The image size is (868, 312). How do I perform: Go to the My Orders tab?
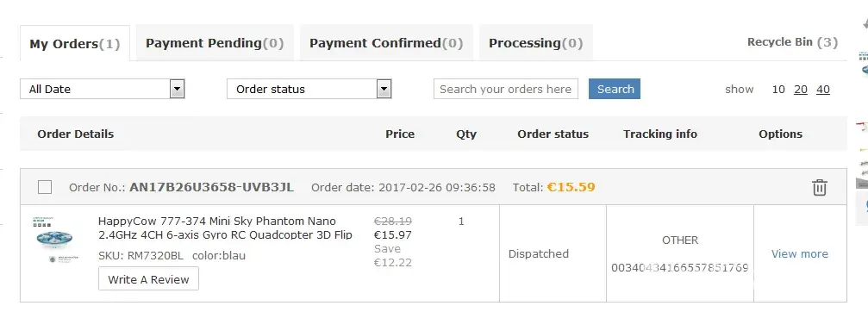pos(75,44)
